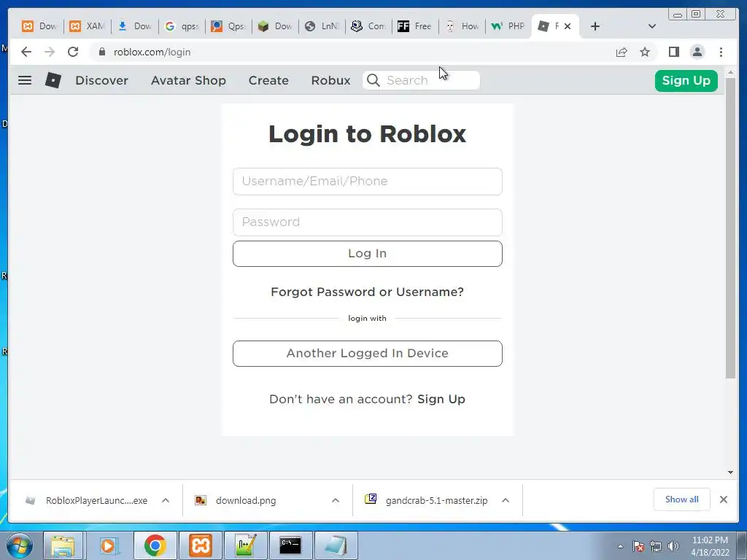Open notepad window from taskbar

(336, 545)
